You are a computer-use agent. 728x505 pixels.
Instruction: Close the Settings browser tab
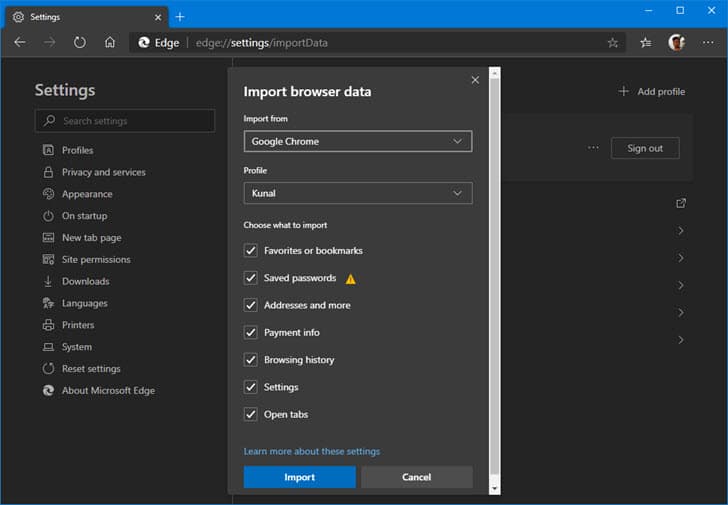158,17
